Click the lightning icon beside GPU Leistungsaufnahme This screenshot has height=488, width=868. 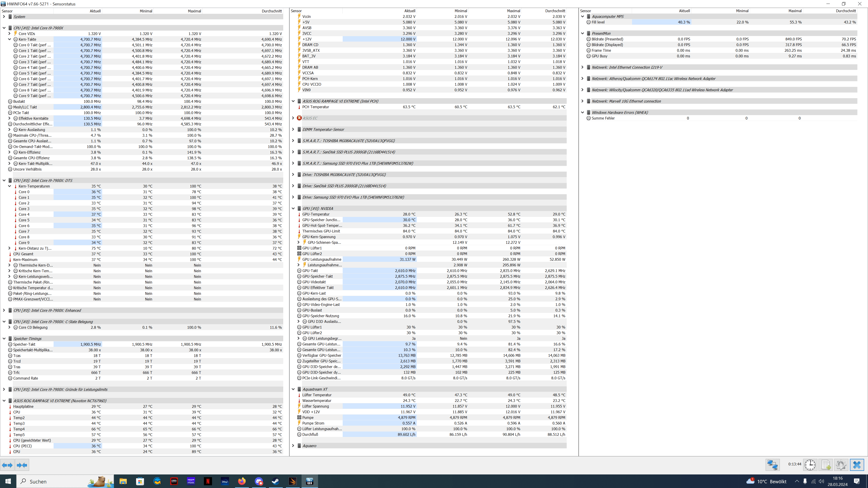click(x=299, y=259)
